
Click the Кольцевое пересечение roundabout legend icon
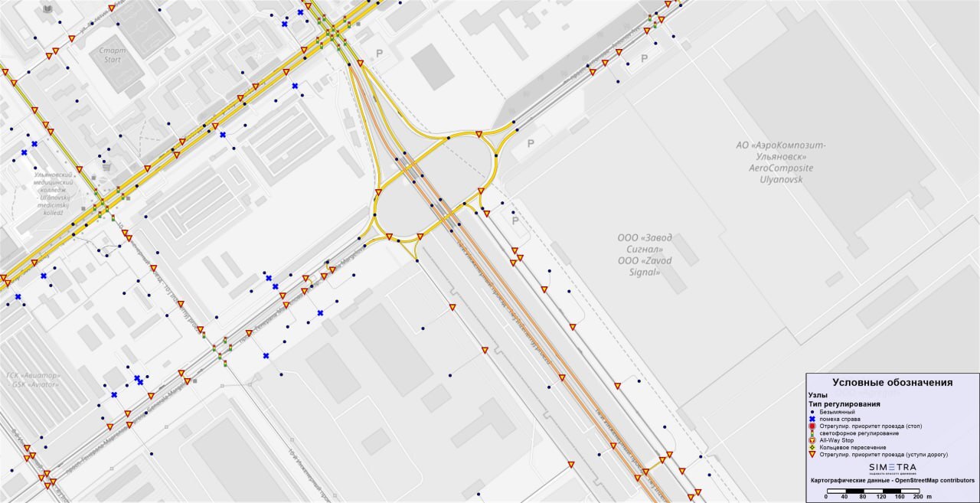tap(812, 447)
